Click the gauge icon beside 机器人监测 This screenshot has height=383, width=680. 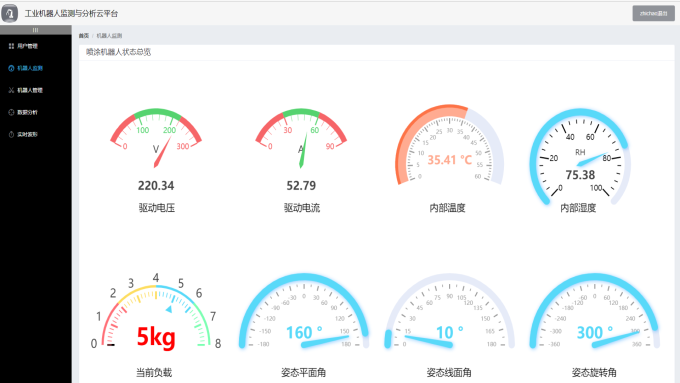[x=11, y=68]
